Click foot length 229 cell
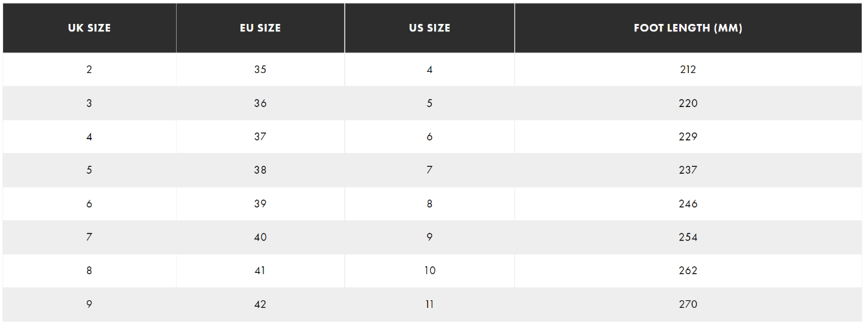Viewport: 868px width, 328px height. click(x=688, y=137)
